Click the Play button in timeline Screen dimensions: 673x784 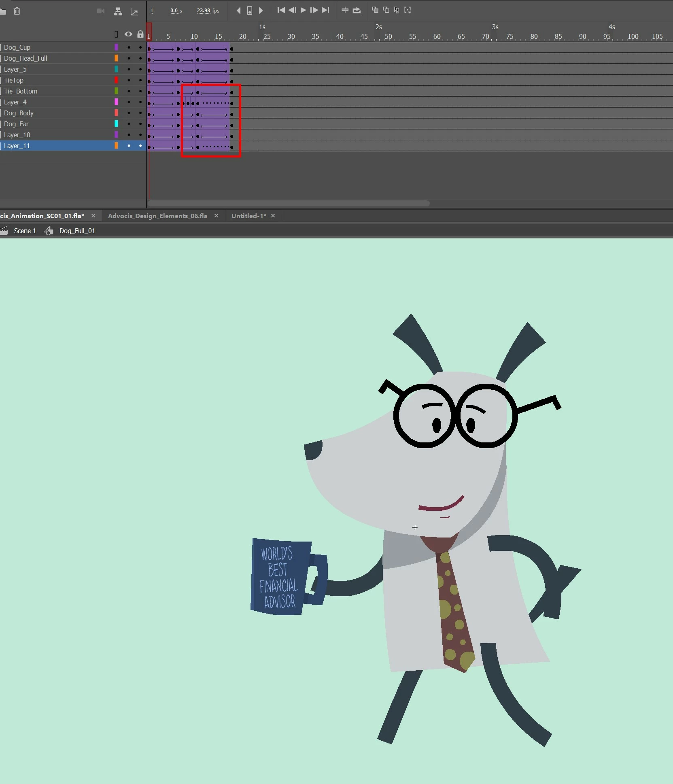point(303,10)
